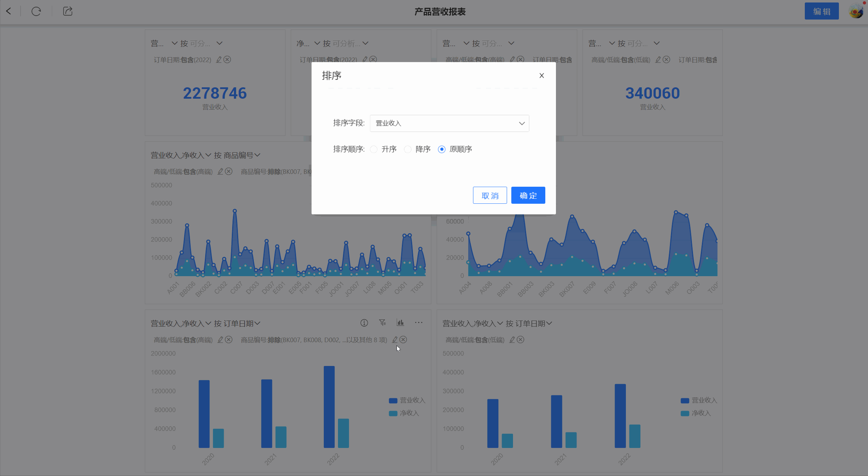Click the refresh icon in top bar
This screenshot has height=476, width=868.
click(x=36, y=11)
